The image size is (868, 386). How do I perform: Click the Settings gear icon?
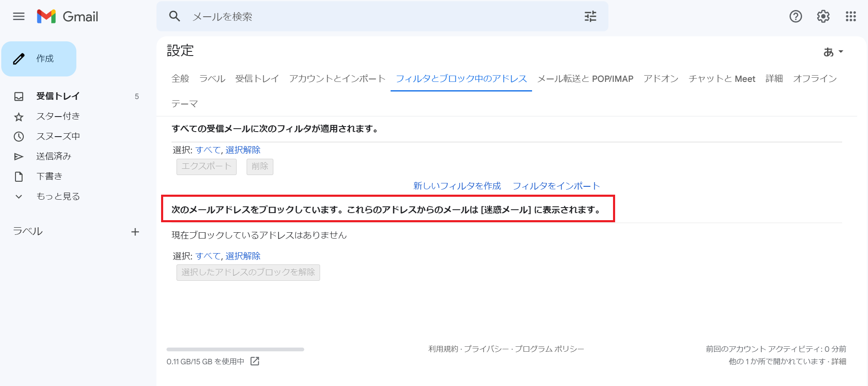823,17
